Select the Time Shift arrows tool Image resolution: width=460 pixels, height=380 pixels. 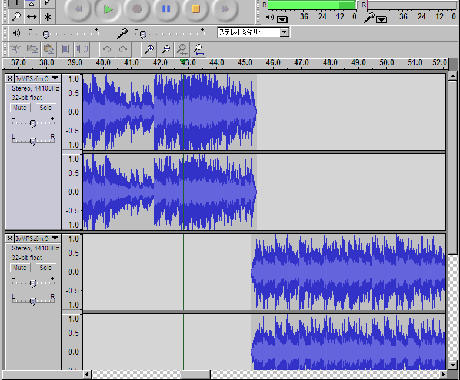32,16
